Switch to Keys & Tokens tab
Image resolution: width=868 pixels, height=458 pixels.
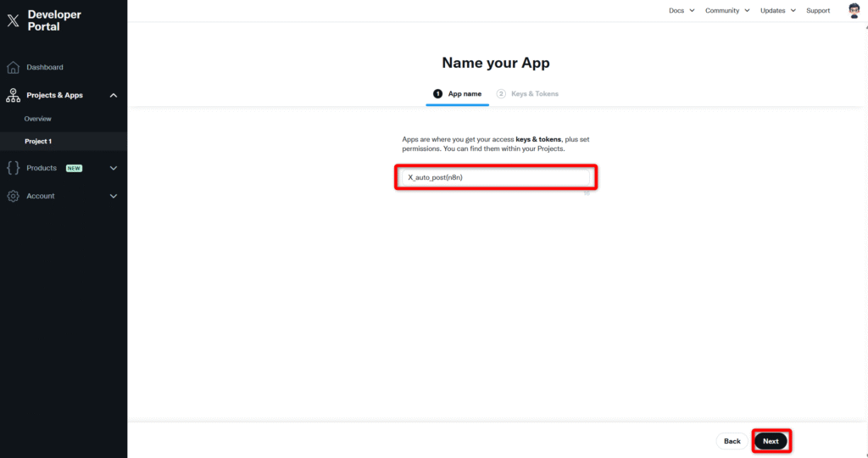tap(527, 94)
